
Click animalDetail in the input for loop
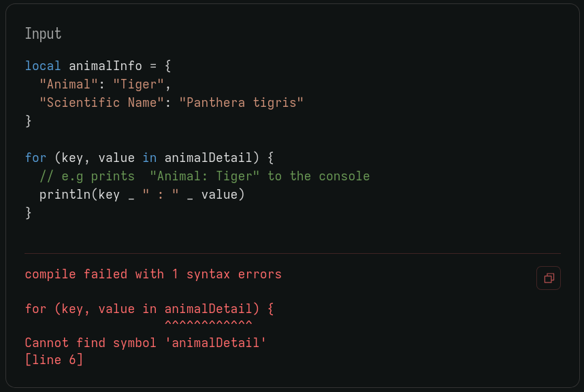click(x=208, y=158)
